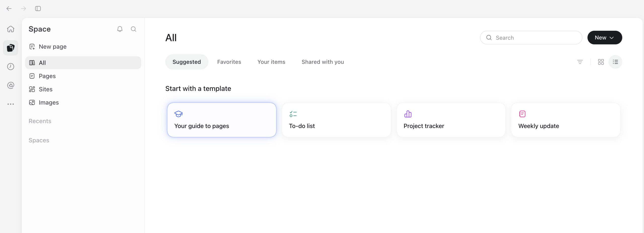Image resolution: width=644 pixels, height=233 pixels.
Task: Click the Recents section label
Action: click(x=40, y=121)
